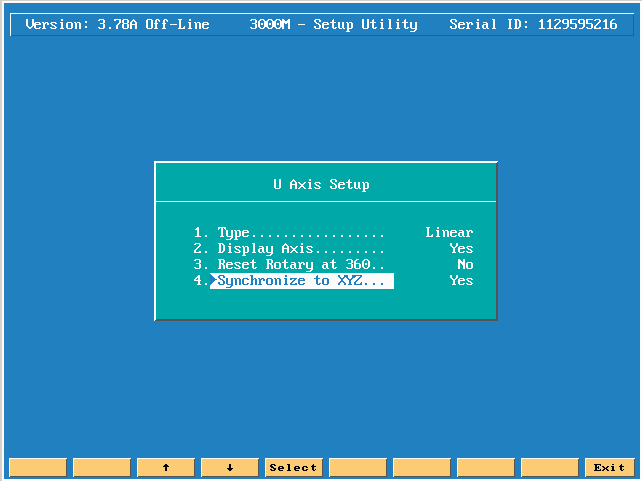The width and height of the screenshot is (642, 481).
Task: Click the Serial ID: 1129595216 text
Action: [x=533, y=25]
